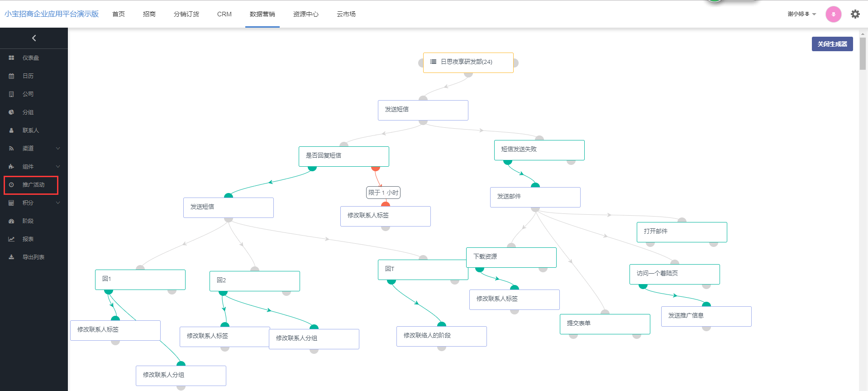Switch to the 数据营销 tab
868x391 pixels.
[262, 14]
